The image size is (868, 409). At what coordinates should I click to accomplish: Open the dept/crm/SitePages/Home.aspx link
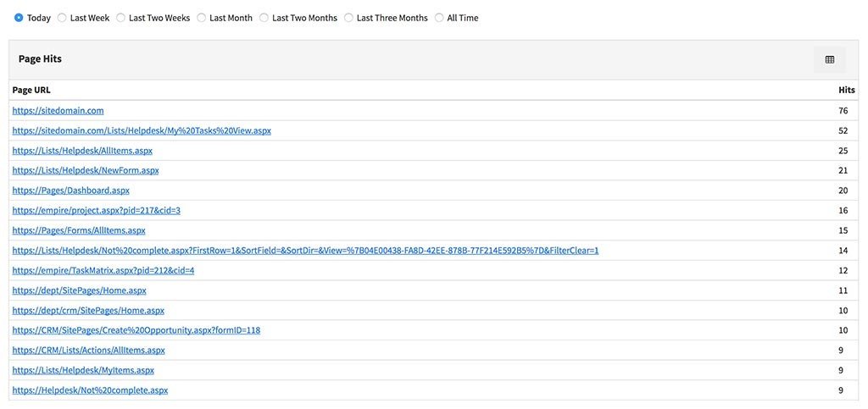pyautogui.click(x=88, y=310)
